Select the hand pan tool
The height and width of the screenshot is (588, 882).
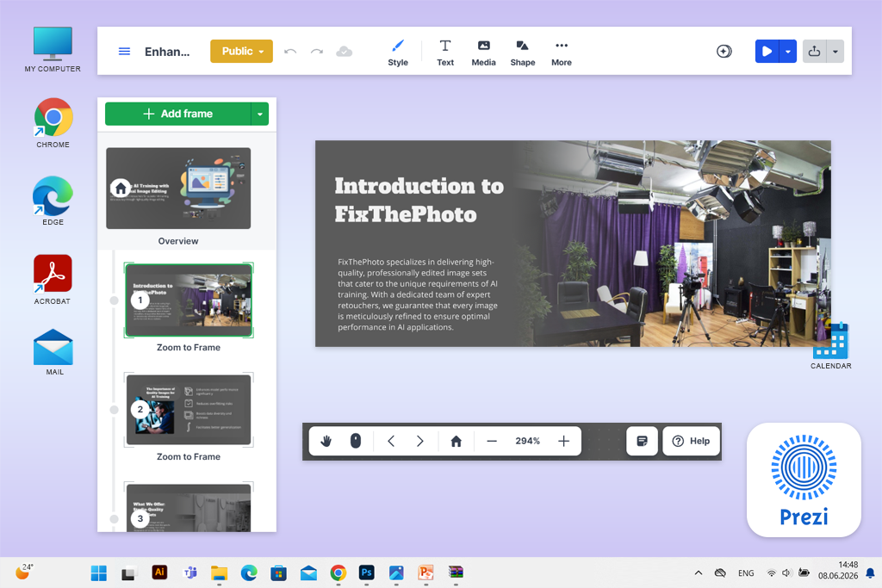pyautogui.click(x=326, y=442)
